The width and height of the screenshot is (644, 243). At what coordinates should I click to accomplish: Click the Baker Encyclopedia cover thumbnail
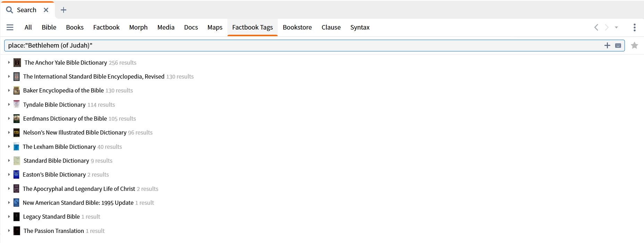coord(16,90)
